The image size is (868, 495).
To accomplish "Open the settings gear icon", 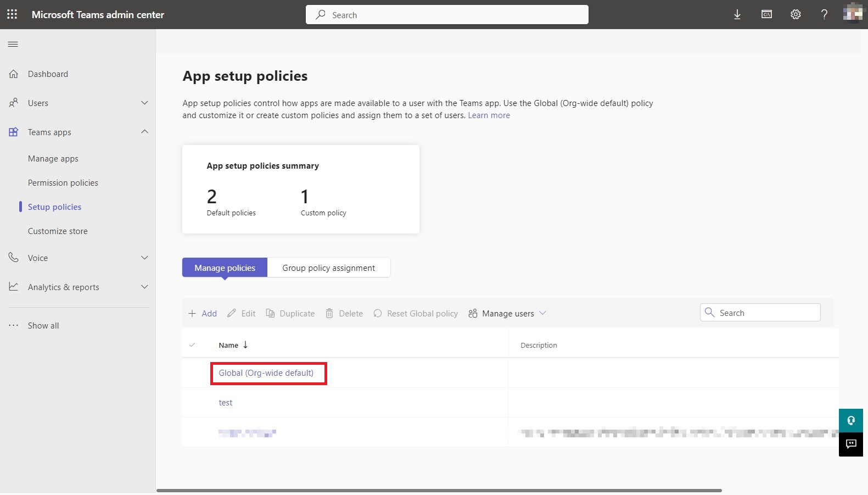I will pos(796,15).
